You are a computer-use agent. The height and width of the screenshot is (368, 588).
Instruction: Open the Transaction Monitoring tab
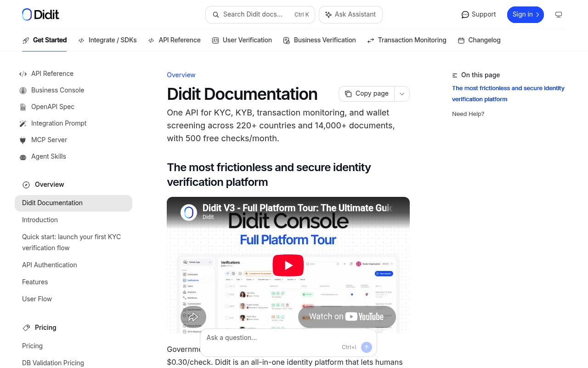407,40
